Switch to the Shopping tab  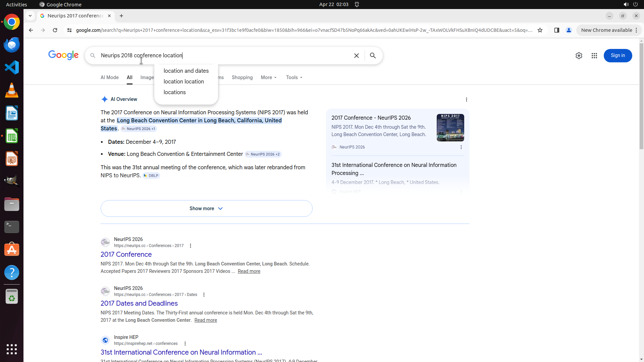(x=242, y=77)
